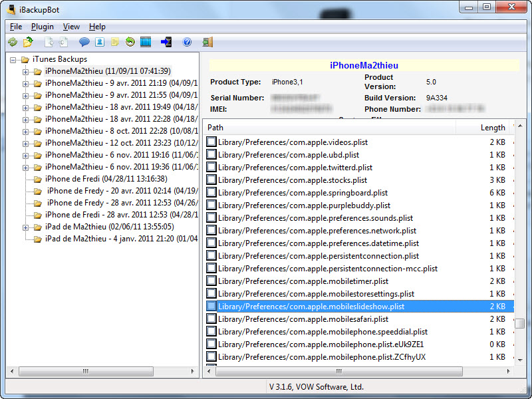Viewport: 532px width, 399px height.
Task: Click the export file toolbar icon
Action: click(x=49, y=42)
